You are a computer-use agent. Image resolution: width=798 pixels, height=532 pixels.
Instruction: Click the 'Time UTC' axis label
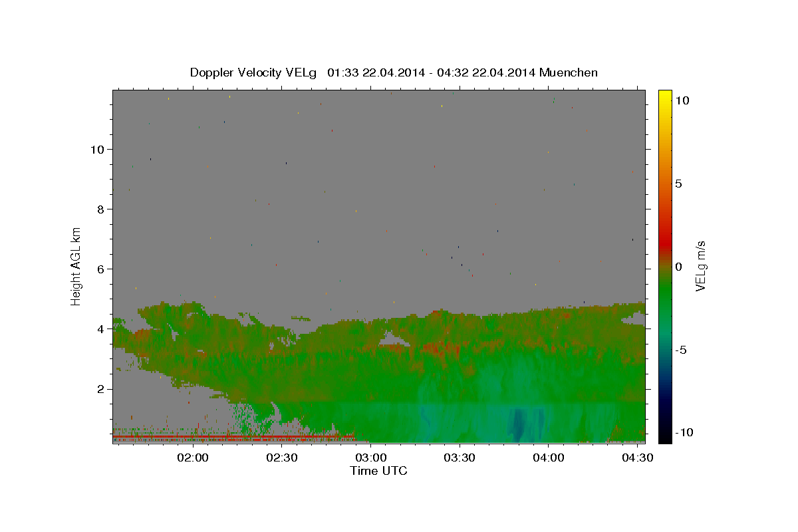378,471
